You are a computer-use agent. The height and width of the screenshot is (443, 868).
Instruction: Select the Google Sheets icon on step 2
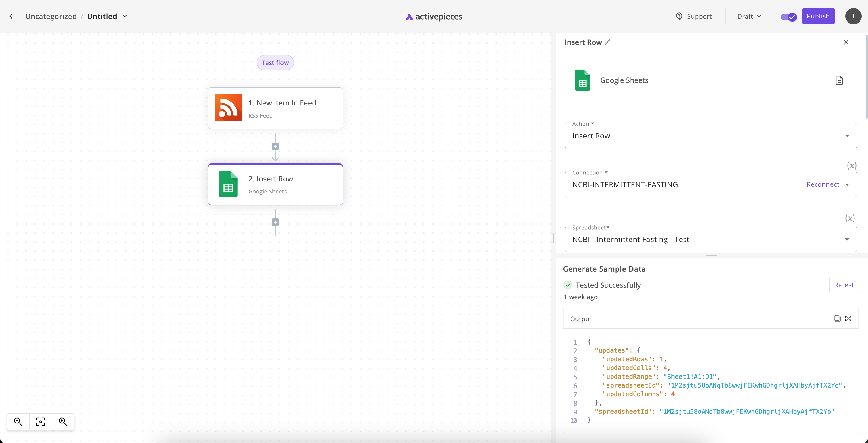(228, 184)
